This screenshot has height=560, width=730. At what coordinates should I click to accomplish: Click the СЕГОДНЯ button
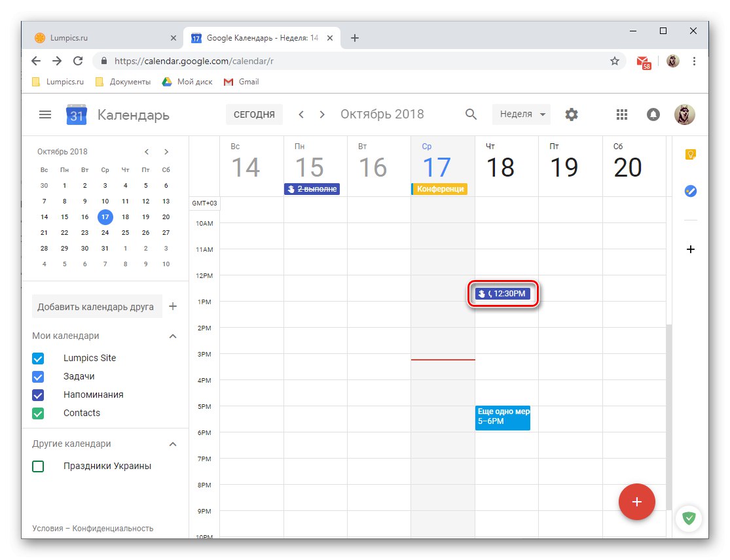254,114
